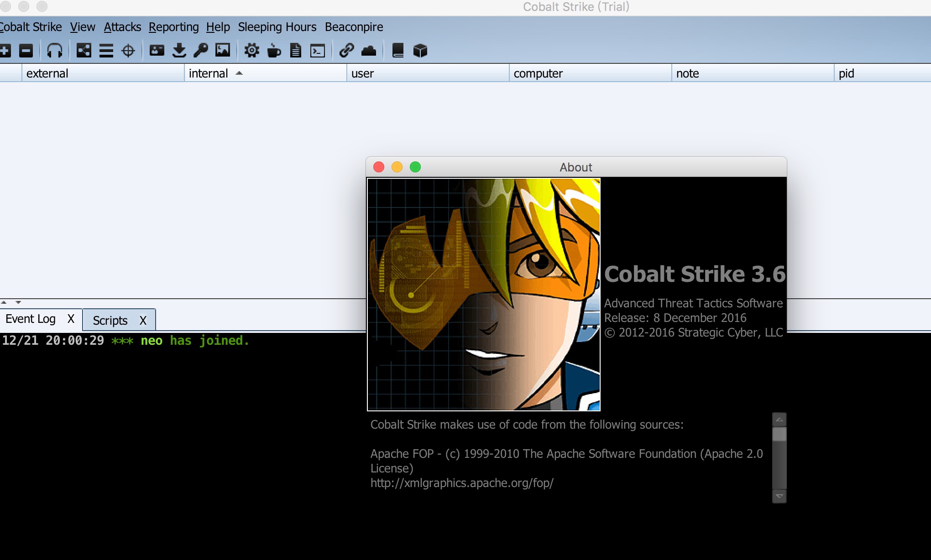
Task: Click scroll-down arrow in About credits
Action: pos(779,496)
